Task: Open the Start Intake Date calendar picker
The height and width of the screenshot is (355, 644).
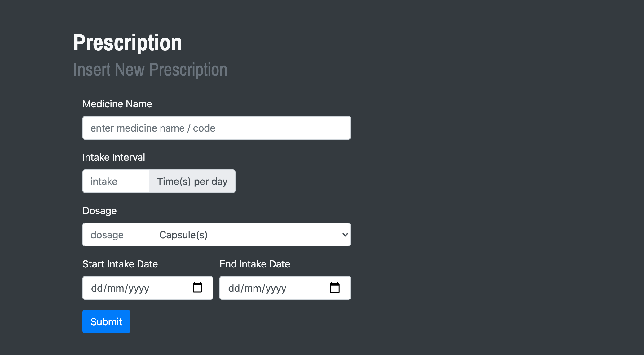Action: (x=197, y=288)
